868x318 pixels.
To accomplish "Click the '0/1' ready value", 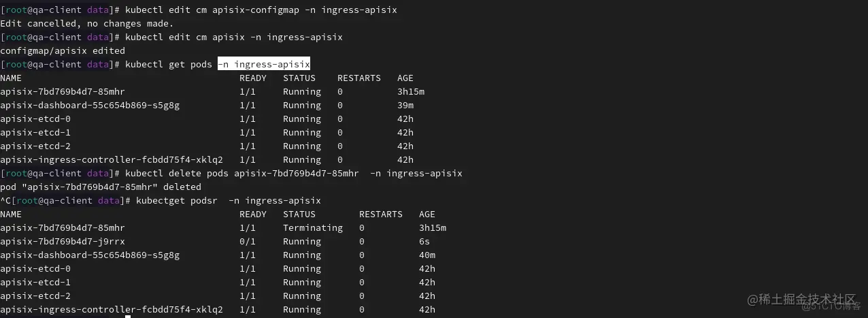I will point(248,242).
